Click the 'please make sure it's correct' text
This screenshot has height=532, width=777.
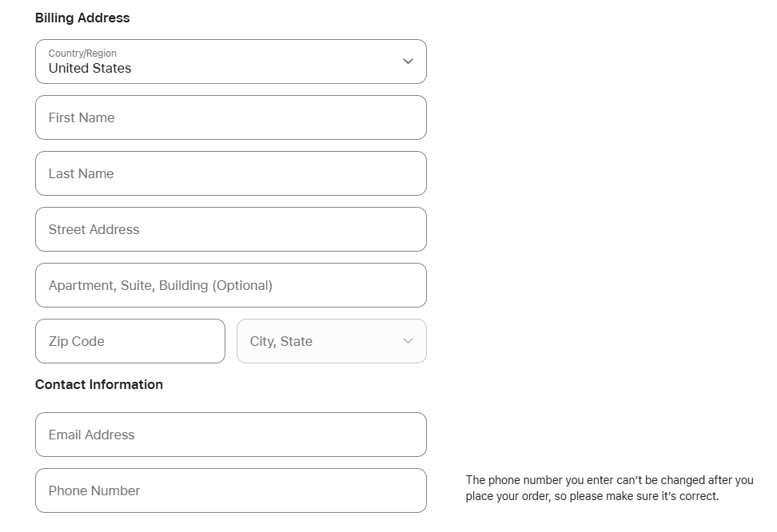tap(644, 496)
